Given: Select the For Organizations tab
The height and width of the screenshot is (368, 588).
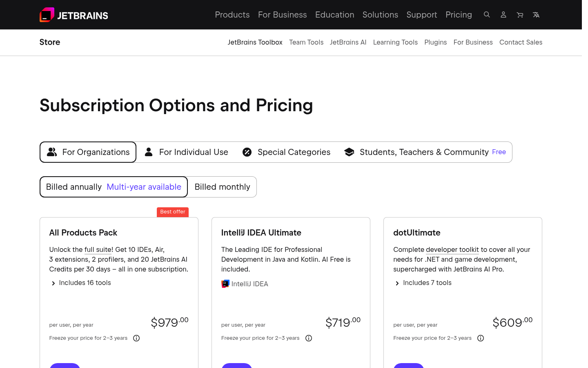Looking at the screenshot, I should pyautogui.click(x=88, y=152).
